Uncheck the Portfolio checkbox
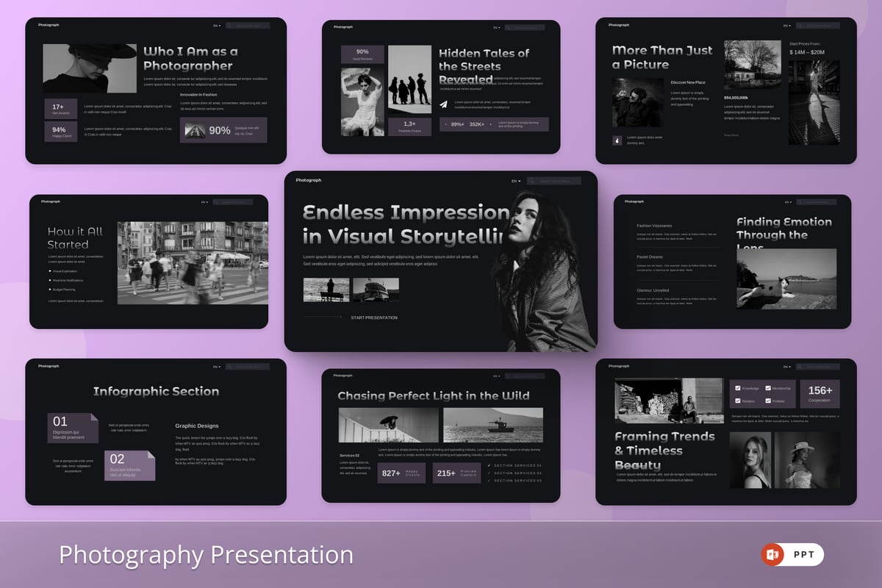This screenshot has height=588, width=882. coord(768,401)
